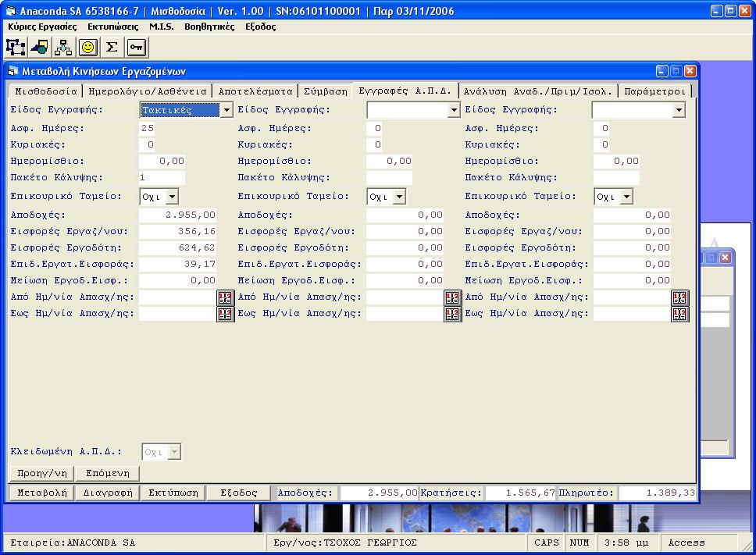Click Μεταβολή Κινήσεων Εργαζομένων window icon
Image resolution: width=756 pixels, height=555 pixels.
click(x=13, y=71)
